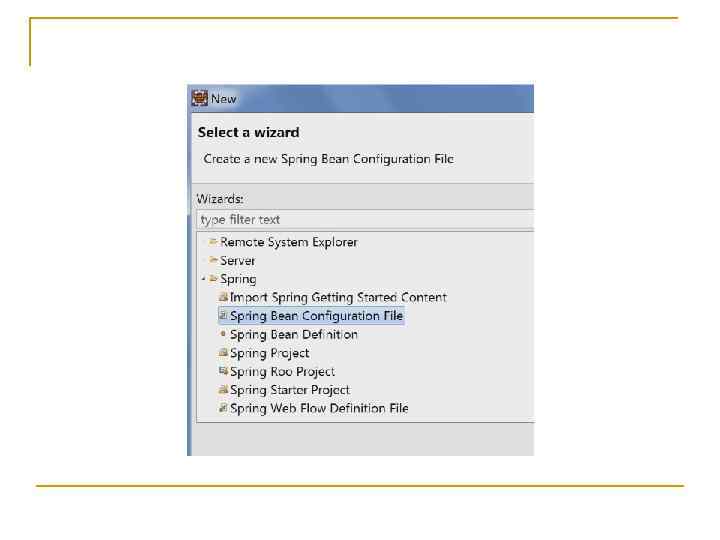Click the Remote System Explorer folder icon

pos(213,242)
